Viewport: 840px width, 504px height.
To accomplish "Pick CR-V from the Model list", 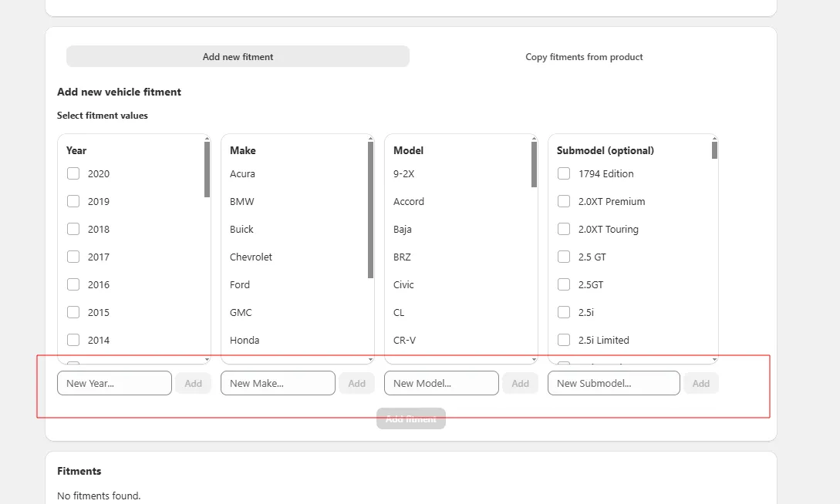I will click(x=405, y=340).
